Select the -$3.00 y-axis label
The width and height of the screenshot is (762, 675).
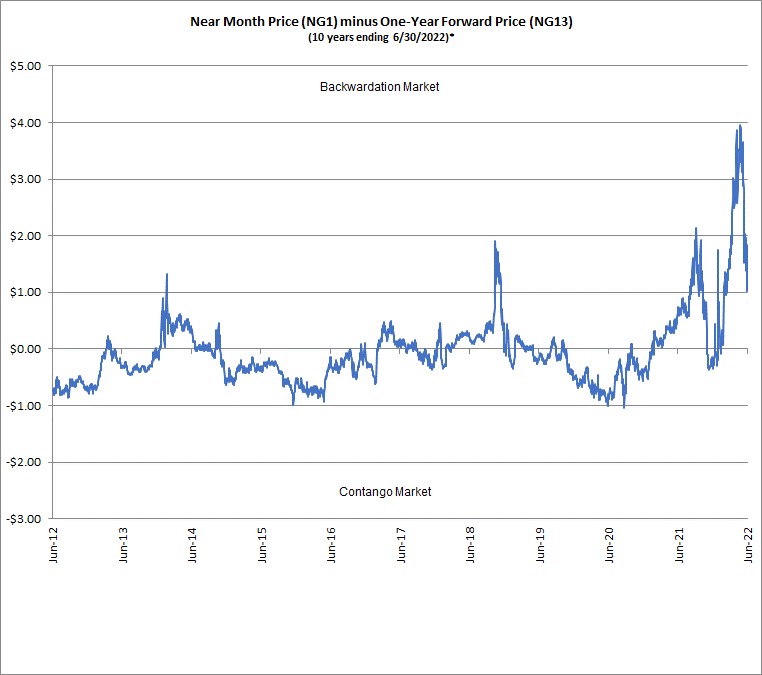tap(24, 519)
